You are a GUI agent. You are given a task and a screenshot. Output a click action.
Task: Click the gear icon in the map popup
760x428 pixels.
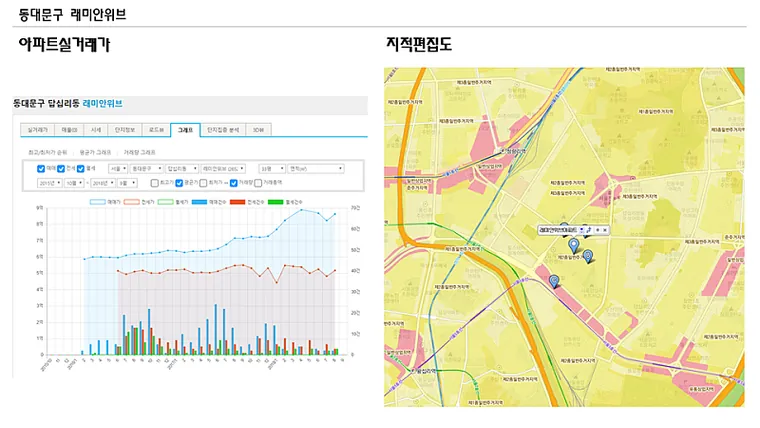598,230
